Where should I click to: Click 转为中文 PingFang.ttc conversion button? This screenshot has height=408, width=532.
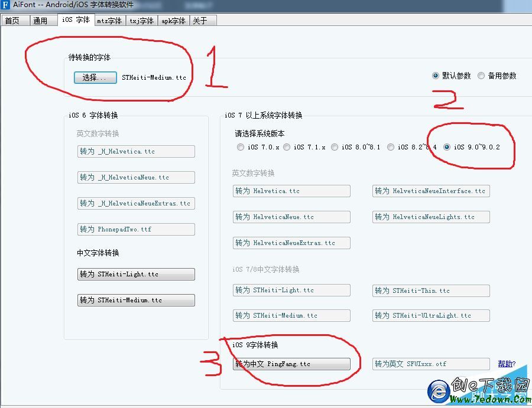tap(291, 364)
